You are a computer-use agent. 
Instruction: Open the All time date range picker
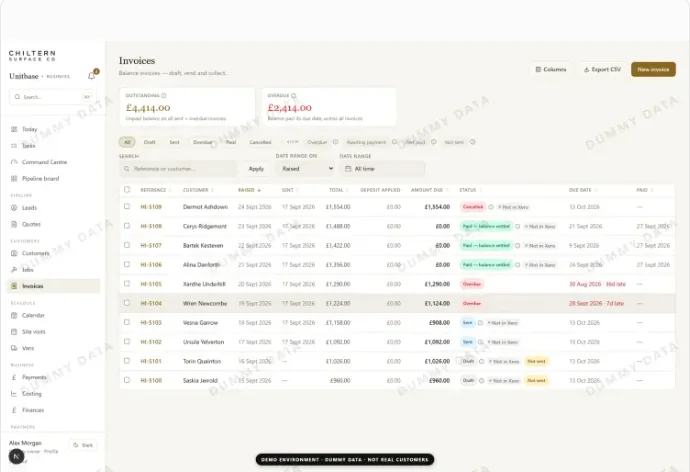pos(382,169)
